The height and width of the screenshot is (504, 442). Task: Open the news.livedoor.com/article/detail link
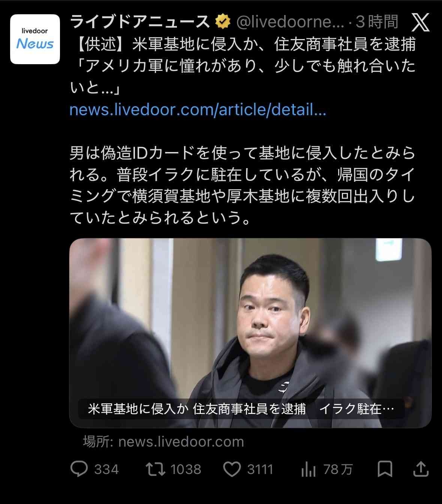[198, 110]
